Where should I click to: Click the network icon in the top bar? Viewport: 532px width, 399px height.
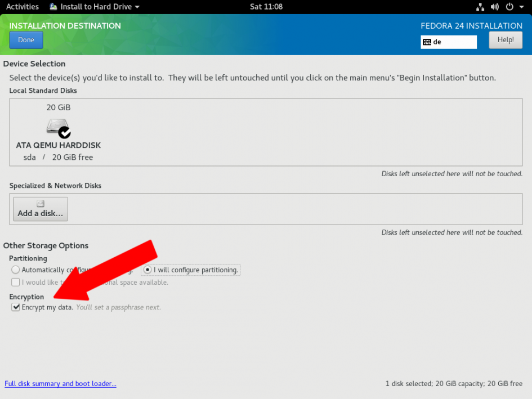click(x=480, y=7)
